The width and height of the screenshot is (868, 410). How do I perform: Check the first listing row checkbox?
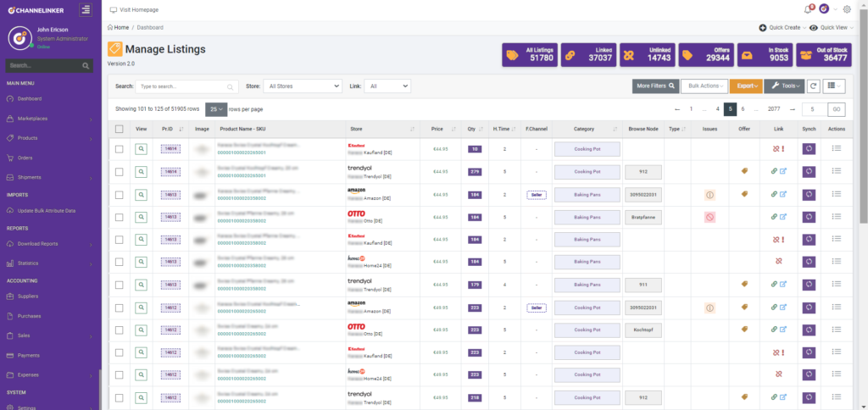(x=120, y=148)
